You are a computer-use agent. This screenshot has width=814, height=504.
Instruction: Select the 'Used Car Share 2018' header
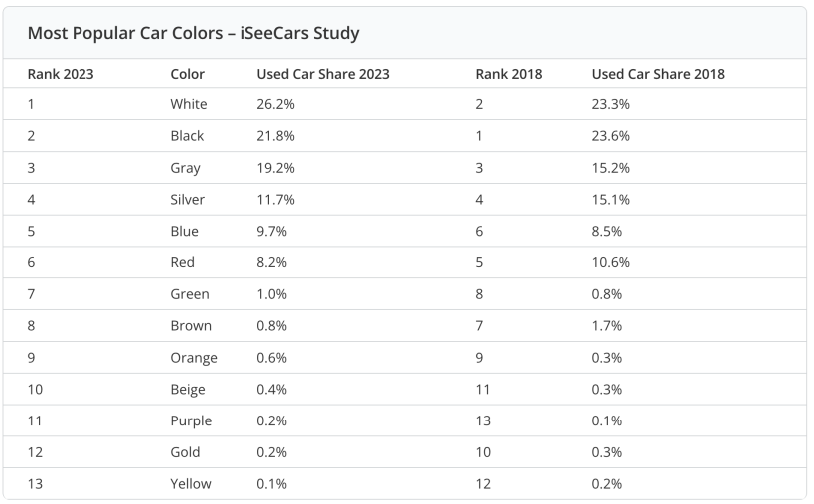(658, 74)
